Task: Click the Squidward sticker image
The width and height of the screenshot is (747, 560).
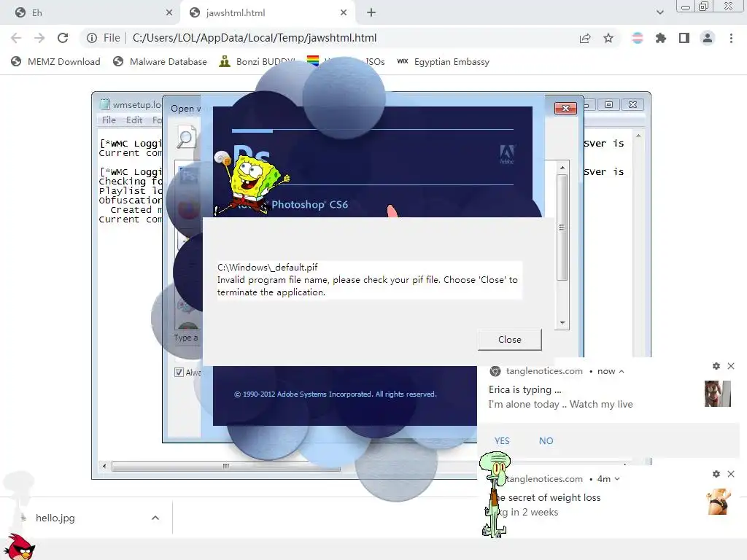Action: tap(495, 494)
